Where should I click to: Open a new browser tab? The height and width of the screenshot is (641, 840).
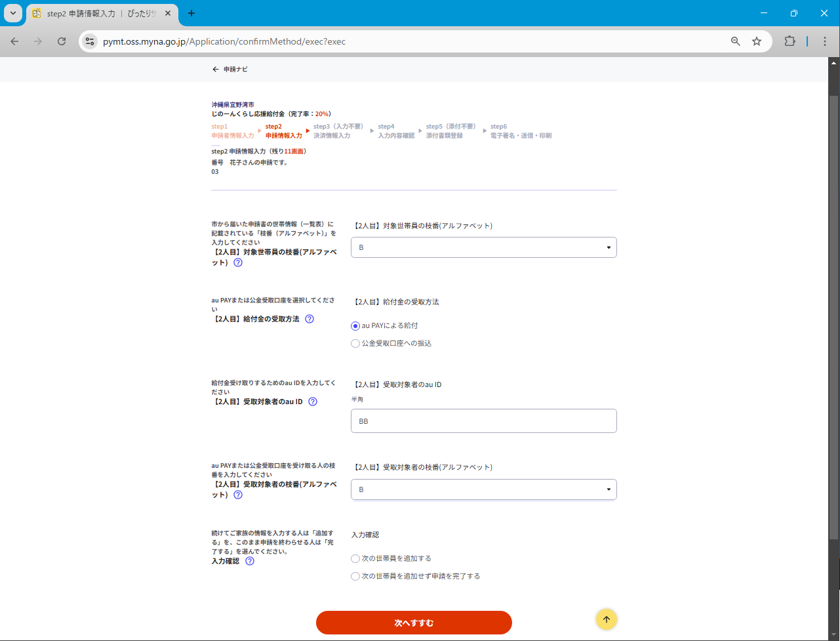191,13
